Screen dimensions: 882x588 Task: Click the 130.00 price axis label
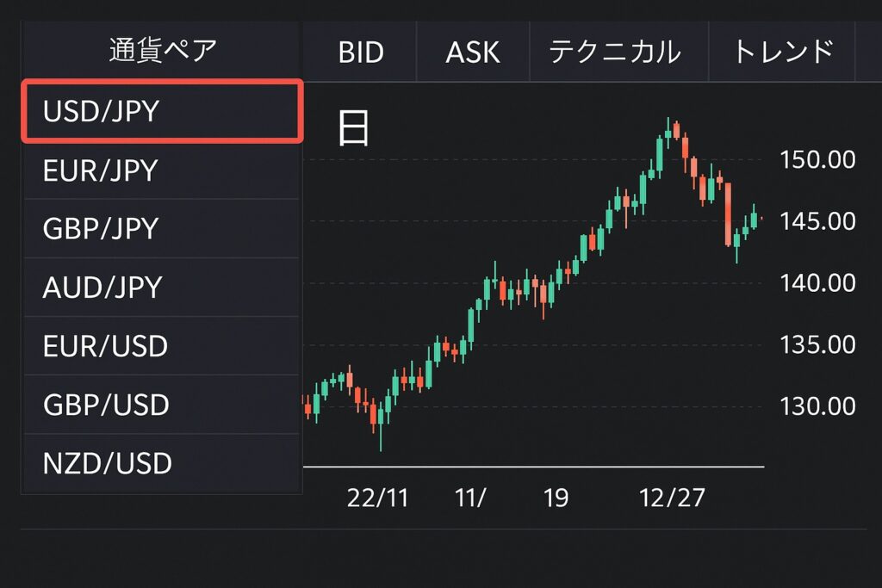pyautogui.click(x=817, y=405)
